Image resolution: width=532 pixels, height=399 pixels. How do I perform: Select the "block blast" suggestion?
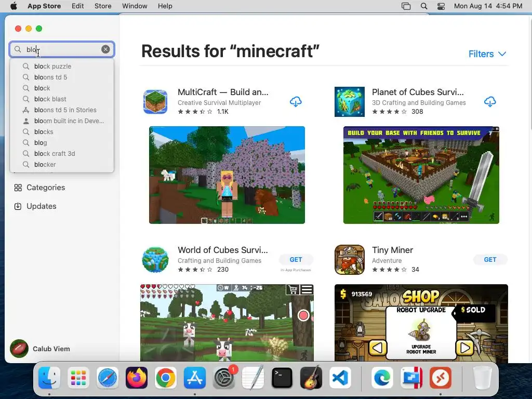point(62,99)
